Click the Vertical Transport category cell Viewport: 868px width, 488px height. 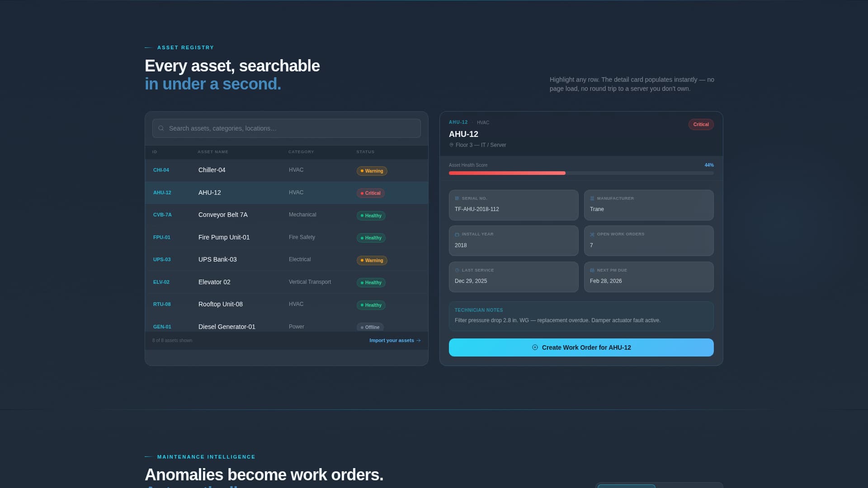click(310, 282)
